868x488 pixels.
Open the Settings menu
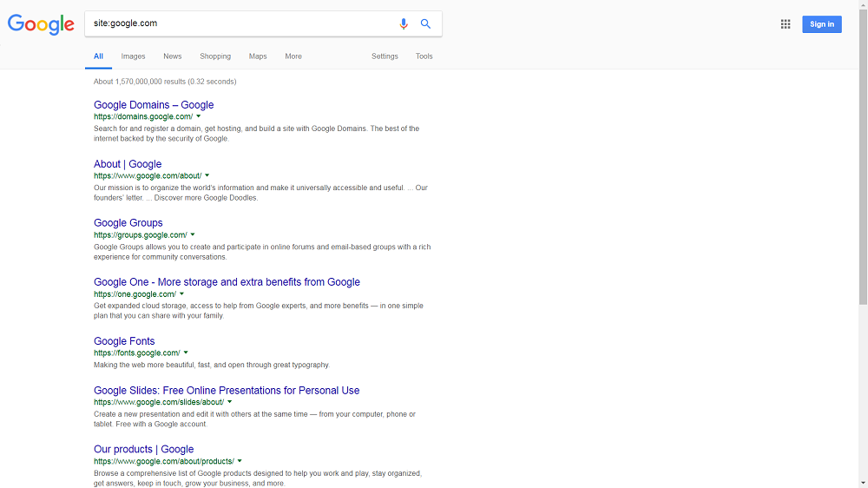click(385, 56)
